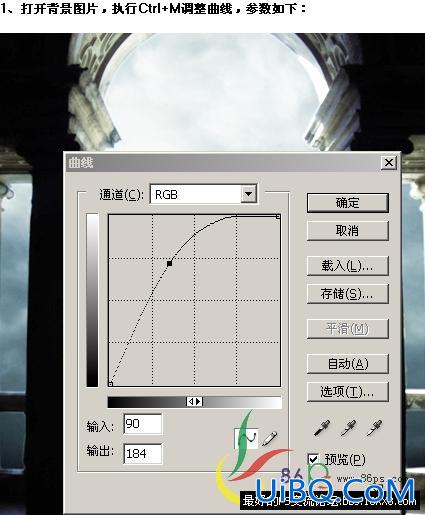Select the curve's bottom-left end point
Image resolution: width=425 pixels, height=515 pixels.
pos(111,384)
